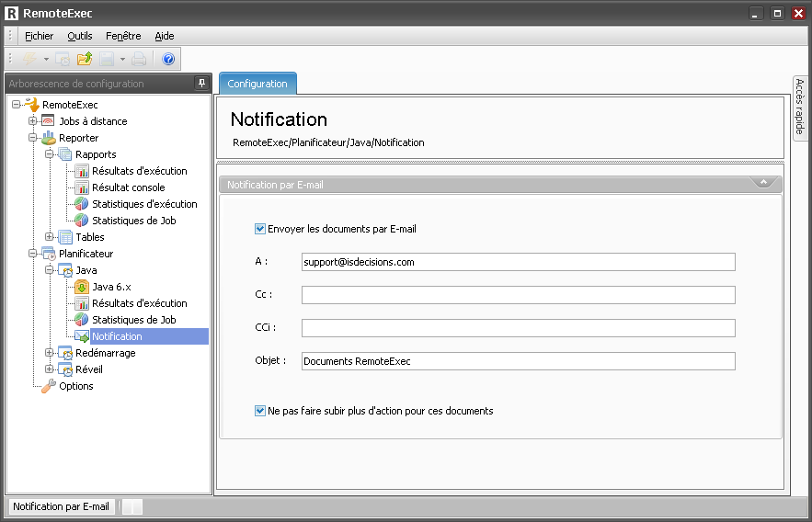Click the open folder toolbar icon

[x=85, y=59]
